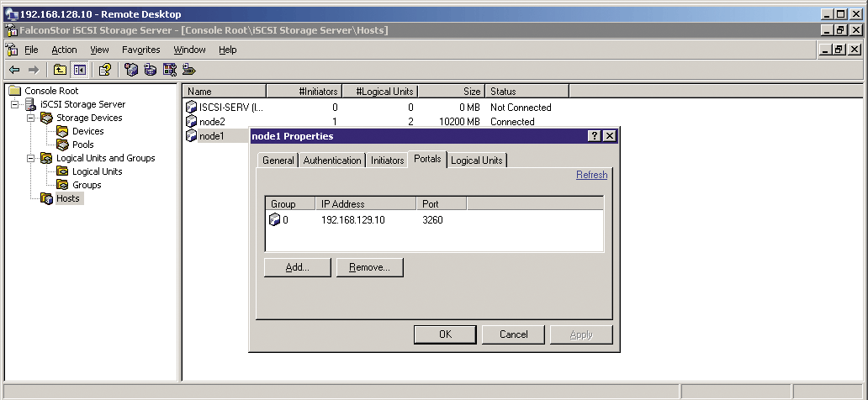Select Hosts in the console tree
Screen dimensions: 868x400
pyautogui.click(x=68, y=198)
